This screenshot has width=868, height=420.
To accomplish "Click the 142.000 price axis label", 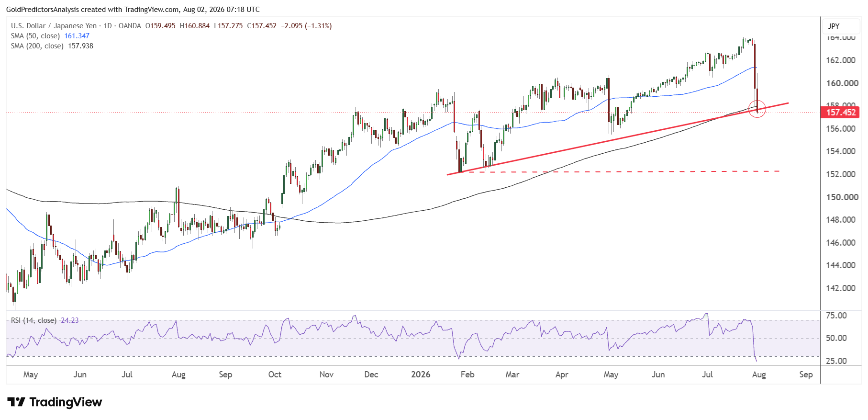I will point(841,288).
